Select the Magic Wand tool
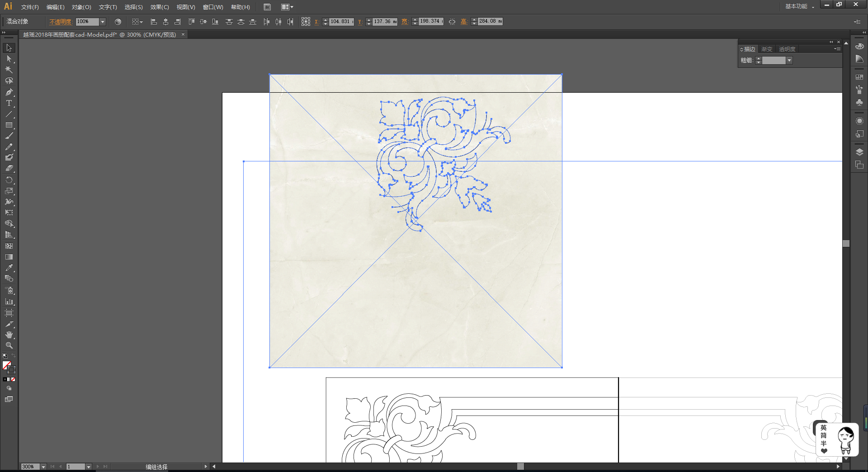This screenshot has width=868, height=472. coord(9,70)
